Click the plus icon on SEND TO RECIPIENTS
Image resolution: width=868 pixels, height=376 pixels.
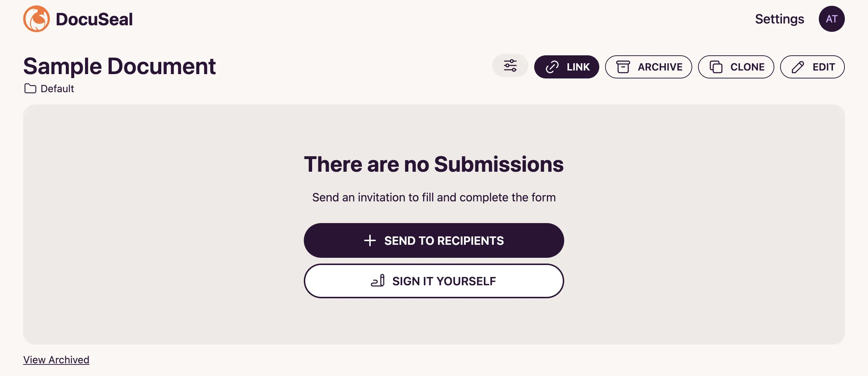click(370, 240)
